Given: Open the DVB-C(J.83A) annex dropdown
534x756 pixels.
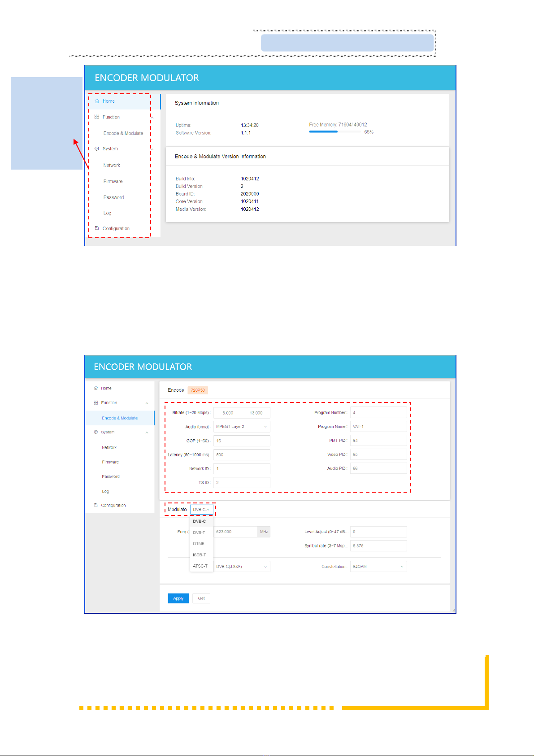Looking at the screenshot, I should pyautogui.click(x=242, y=567).
